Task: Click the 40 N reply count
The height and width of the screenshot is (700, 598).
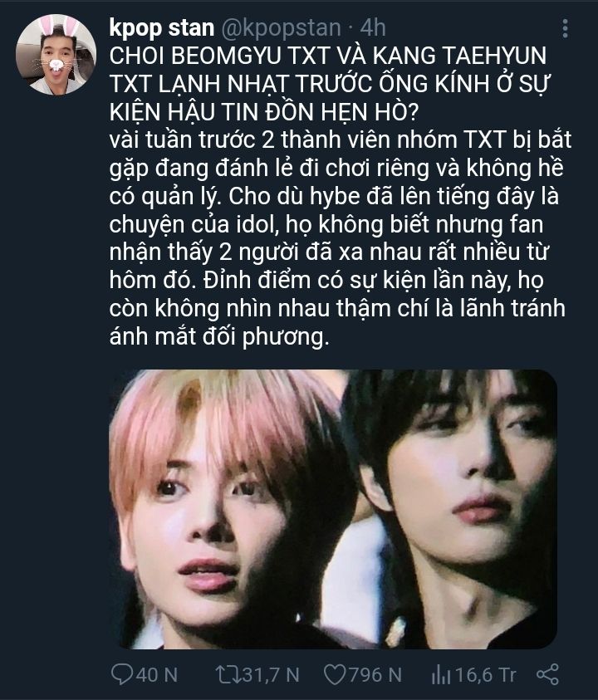Action: click(x=157, y=674)
